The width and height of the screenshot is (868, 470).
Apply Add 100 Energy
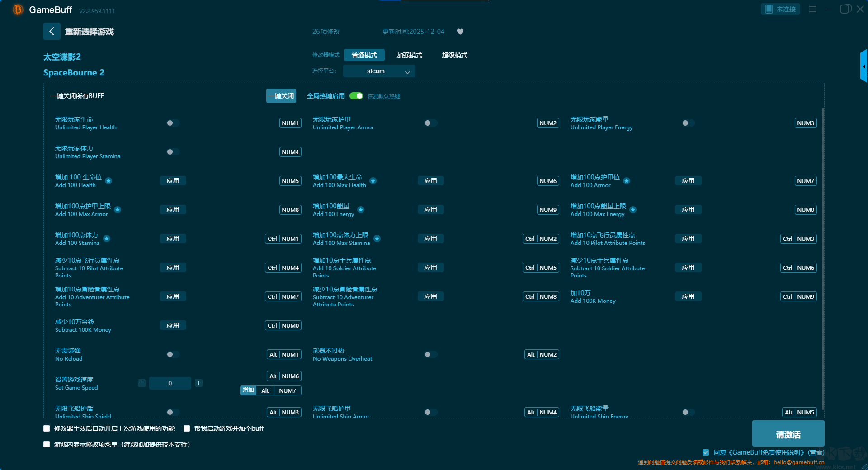431,210
